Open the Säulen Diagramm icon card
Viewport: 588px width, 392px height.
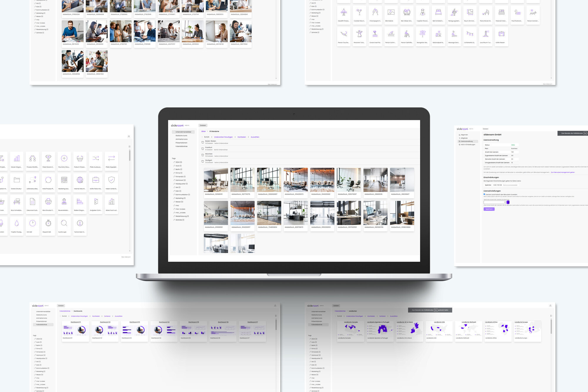(x=17, y=161)
